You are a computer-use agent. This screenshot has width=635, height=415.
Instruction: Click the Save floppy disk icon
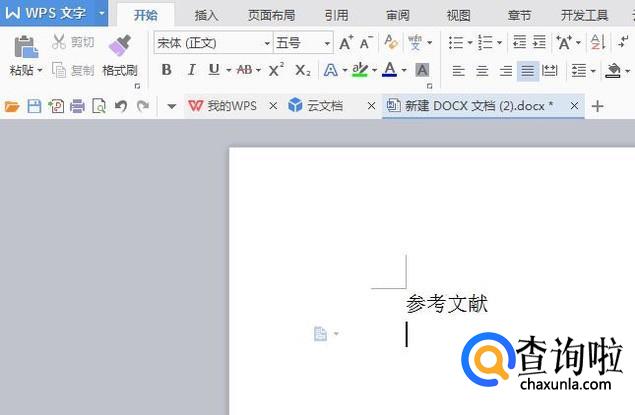point(34,106)
